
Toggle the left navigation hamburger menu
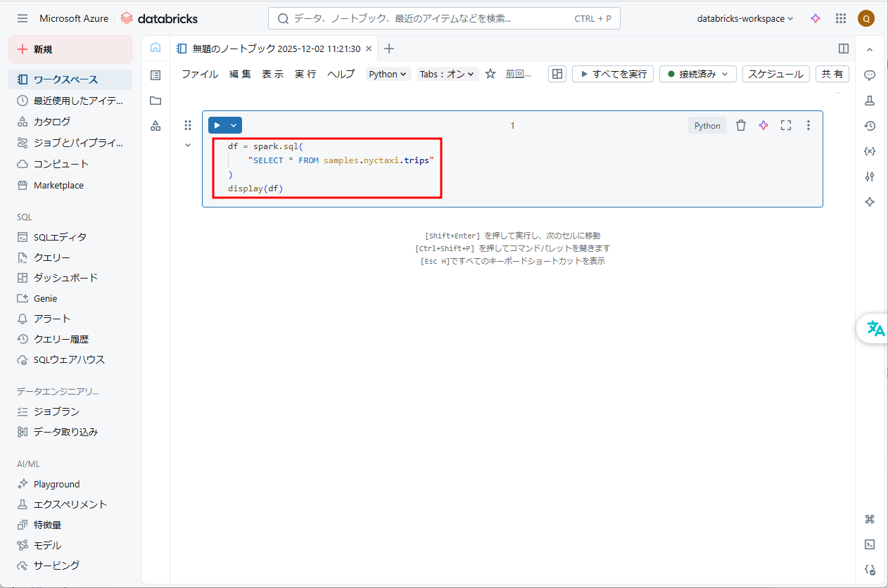click(x=23, y=19)
